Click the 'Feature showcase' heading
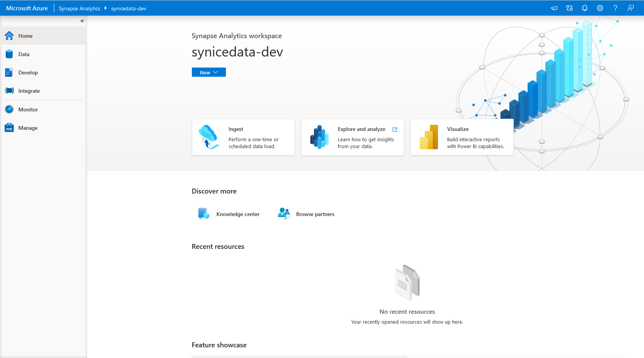Image resolution: width=644 pixels, height=358 pixels. click(x=219, y=345)
